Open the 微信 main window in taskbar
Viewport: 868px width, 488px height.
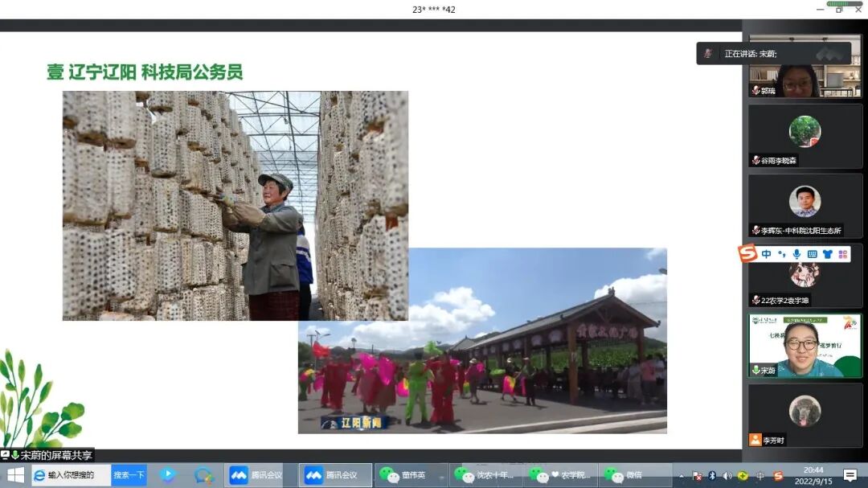(635, 475)
